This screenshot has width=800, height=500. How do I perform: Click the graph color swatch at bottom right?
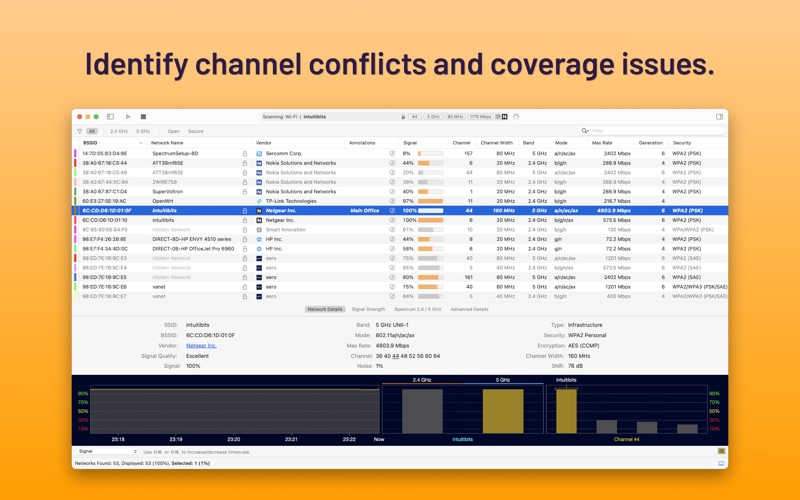tap(721, 452)
